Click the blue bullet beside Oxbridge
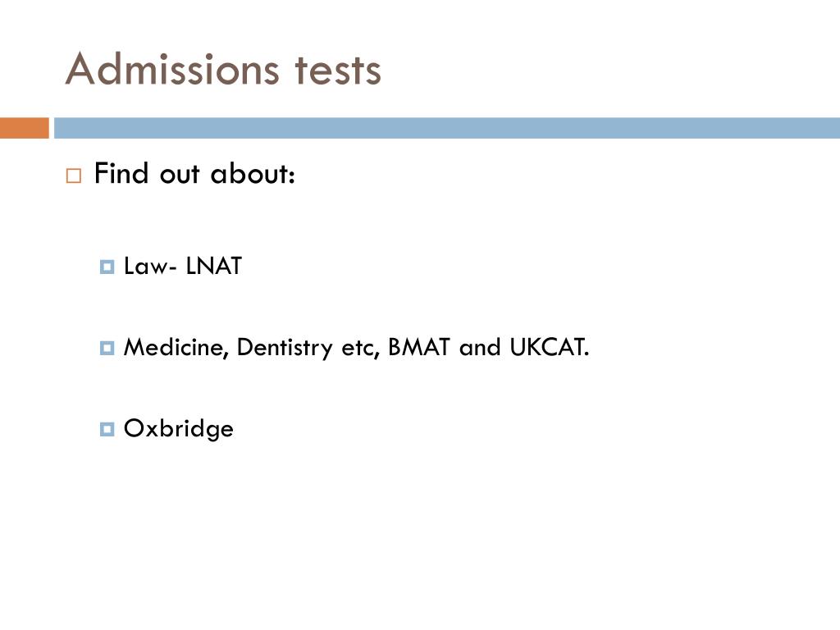This screenshot has height=630, width=840. (107, 429)
